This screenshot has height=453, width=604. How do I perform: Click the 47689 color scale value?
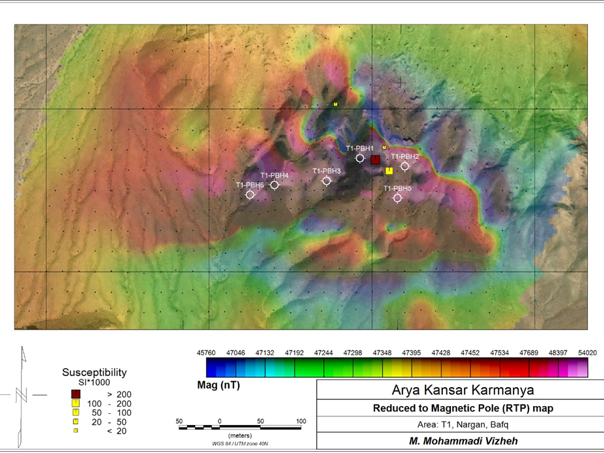coord(529,353)
